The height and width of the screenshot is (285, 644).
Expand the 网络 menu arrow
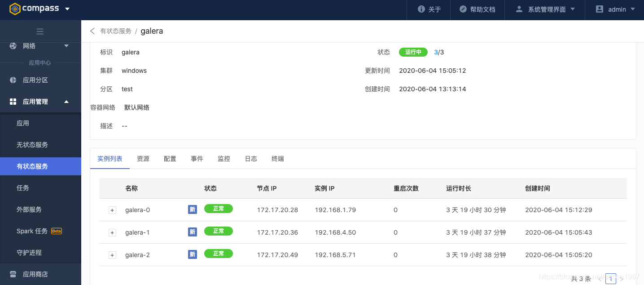point(66,46)
